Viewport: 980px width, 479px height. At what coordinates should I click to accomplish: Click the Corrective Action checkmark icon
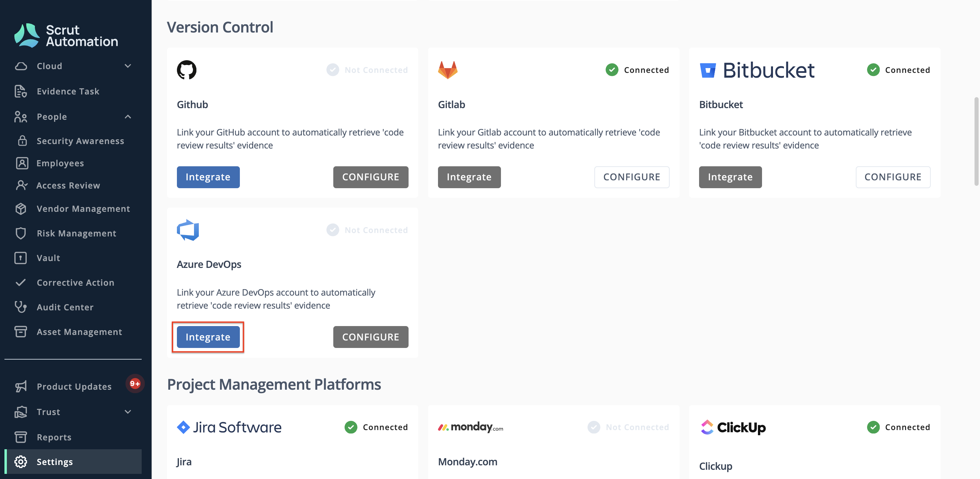21,282
